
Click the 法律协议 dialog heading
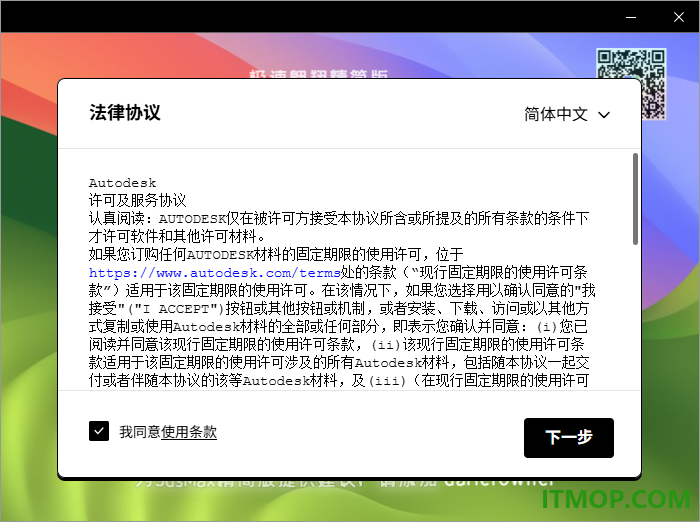click(125, 113)
